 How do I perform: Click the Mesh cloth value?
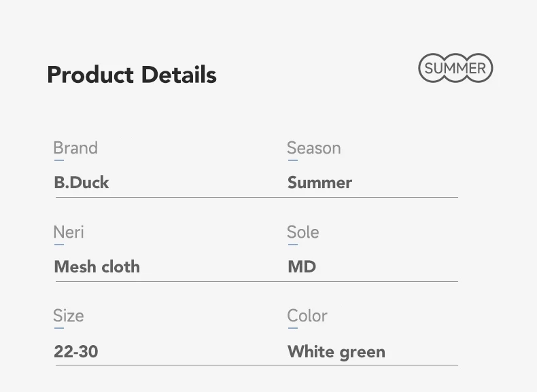tap(97, 267)
